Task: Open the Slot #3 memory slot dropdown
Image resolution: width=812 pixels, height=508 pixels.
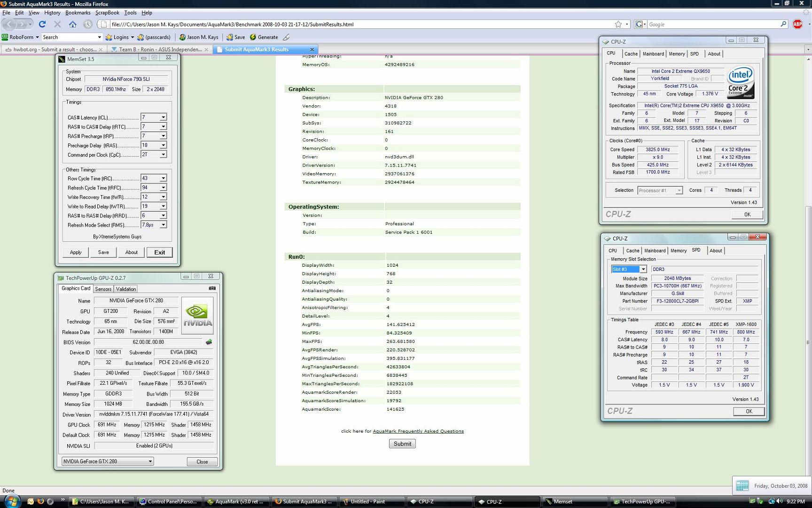Action: [x=643, y=269]
